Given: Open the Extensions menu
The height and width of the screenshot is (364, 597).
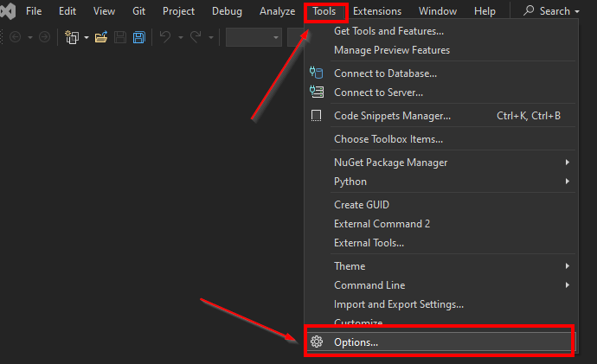Looking at the screenshot, I should click(x=377, y=11).
